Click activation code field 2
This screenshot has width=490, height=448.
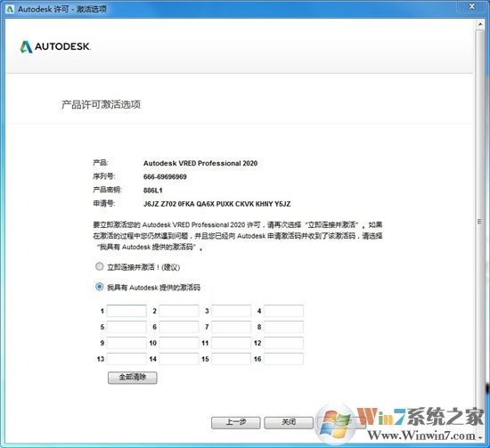pos(179,311)
